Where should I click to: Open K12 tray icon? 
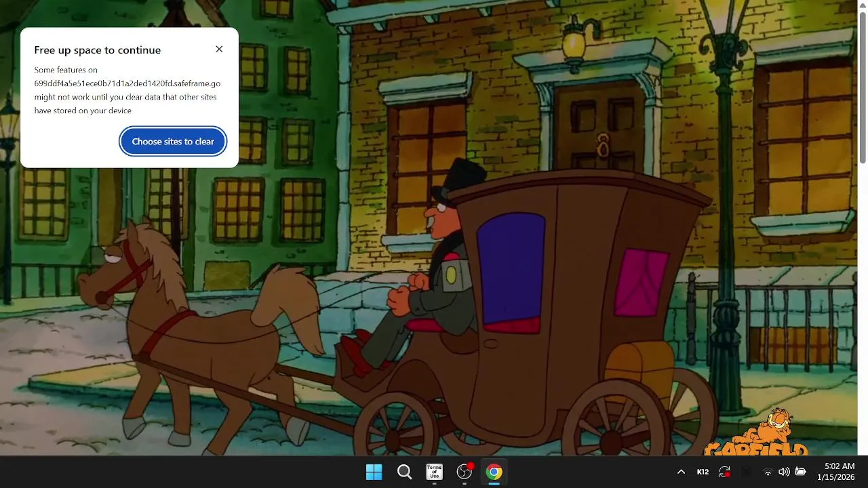coord(703,472)
